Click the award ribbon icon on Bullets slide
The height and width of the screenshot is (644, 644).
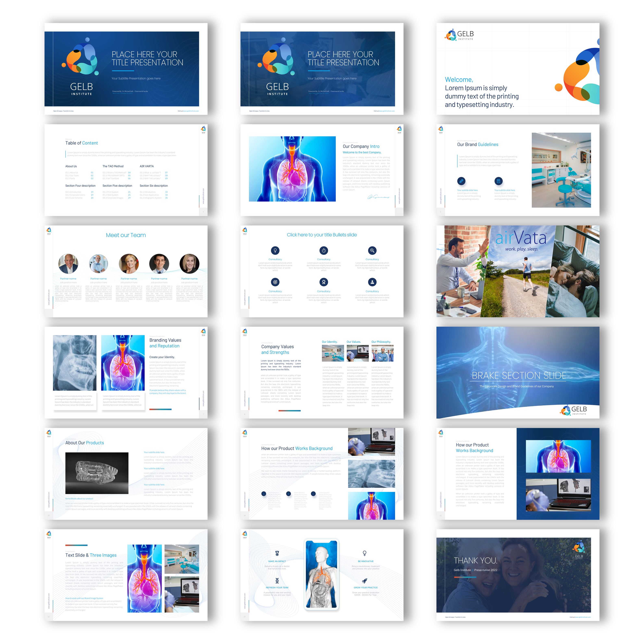coord(324,282)
